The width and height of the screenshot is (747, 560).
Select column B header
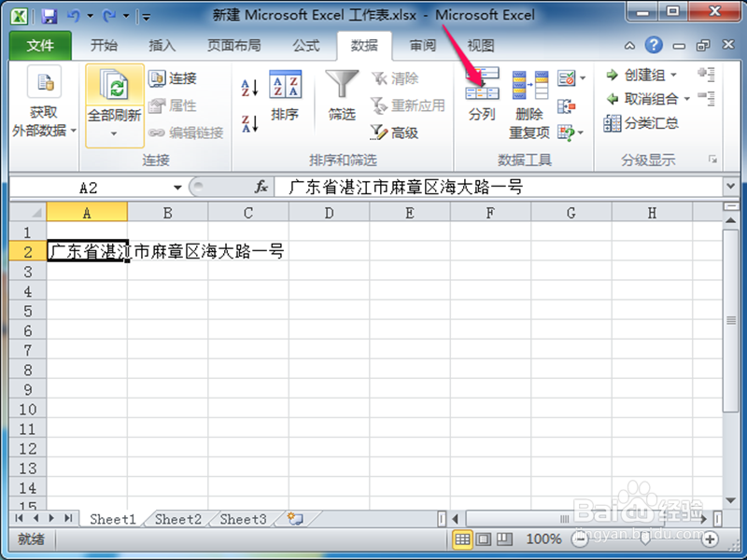pos(168,213)
